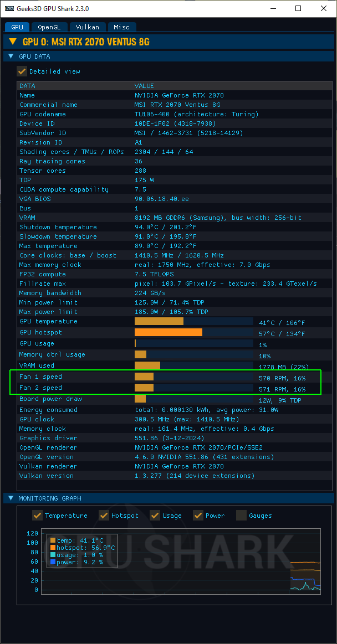Click the GPU clock value '300.5 MHz (max: 1410.5 MHz)'
Image resolution: width=337 pixels, height=644 pixels.
coord(187,419)
